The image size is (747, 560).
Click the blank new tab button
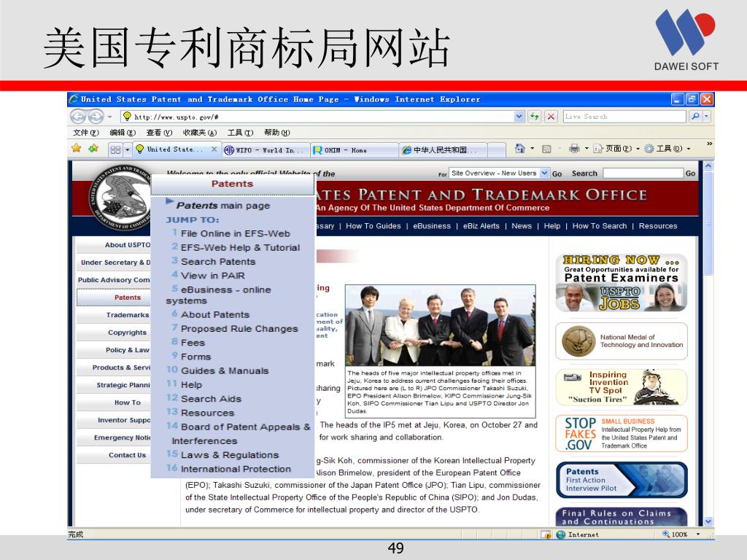[x=496, y=150]
